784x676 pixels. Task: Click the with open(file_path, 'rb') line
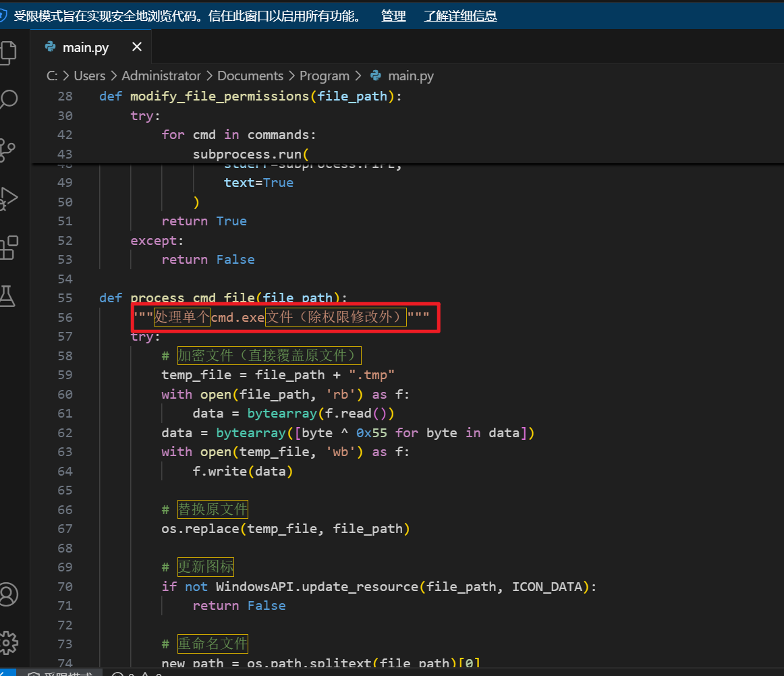pos(285,395)
